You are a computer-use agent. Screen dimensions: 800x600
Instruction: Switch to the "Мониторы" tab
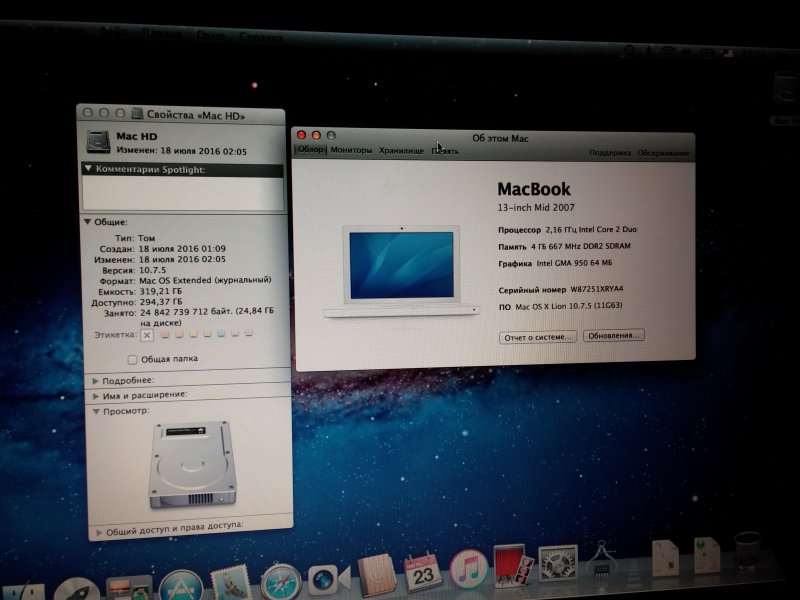pyautogui.click(x=351, y=150)
